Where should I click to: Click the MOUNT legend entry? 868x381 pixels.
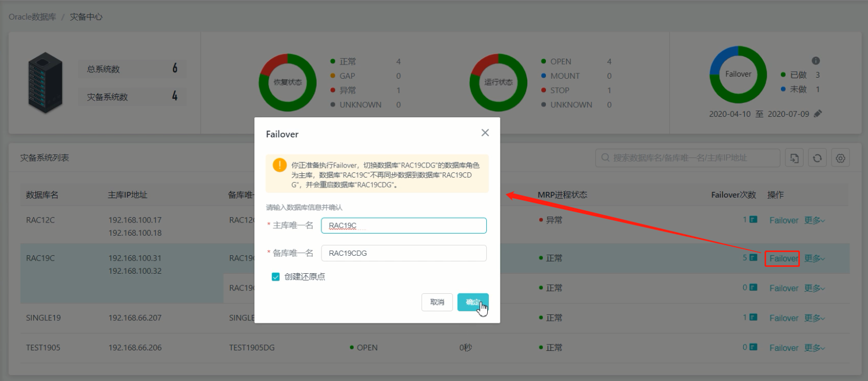(x=560, y=76)
